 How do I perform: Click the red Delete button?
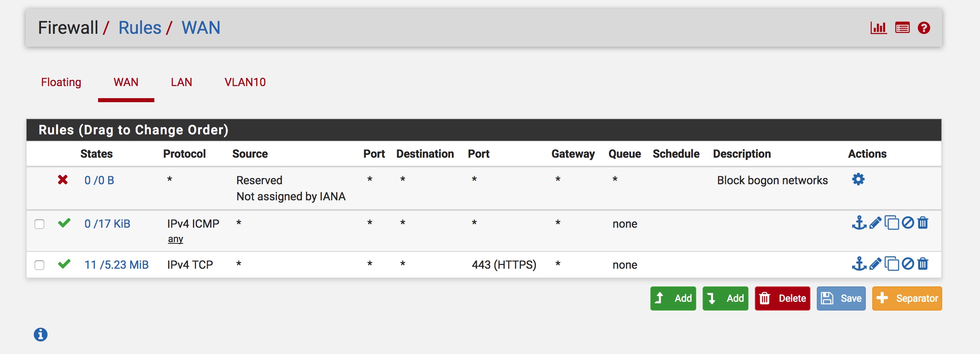point(782,298)
